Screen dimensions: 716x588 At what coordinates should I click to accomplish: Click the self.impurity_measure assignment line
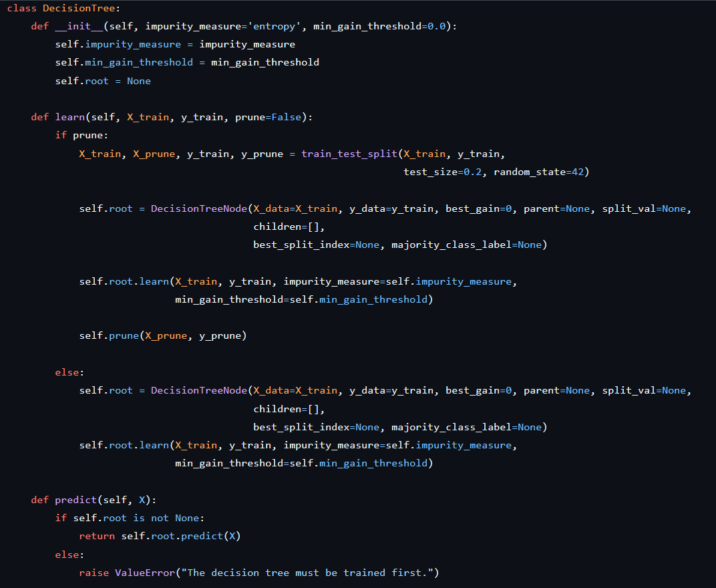pos(175,44)
